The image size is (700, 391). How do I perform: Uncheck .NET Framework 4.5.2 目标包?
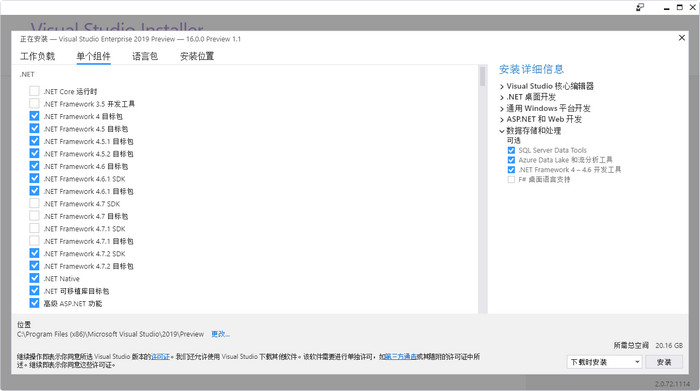click(x=34, y=154)
